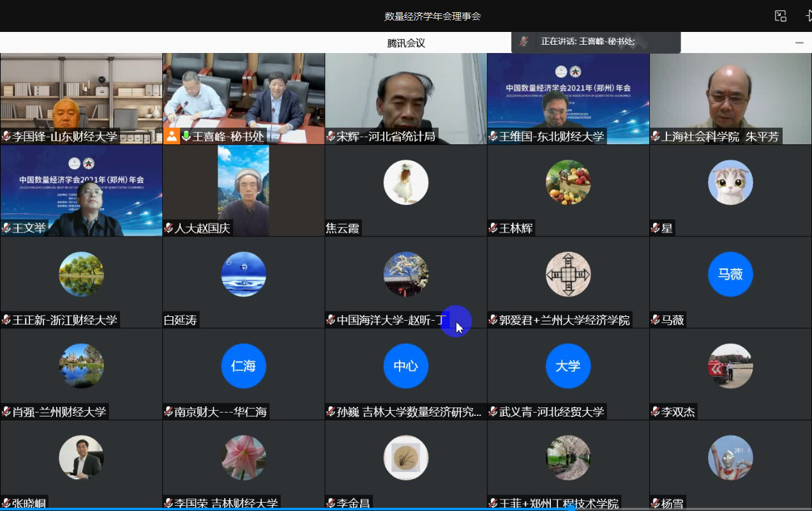Toggle mic indicator beside 肖强-兰州财经大学
This screenshot has height=511, width=812.
[x=6, y=412]
